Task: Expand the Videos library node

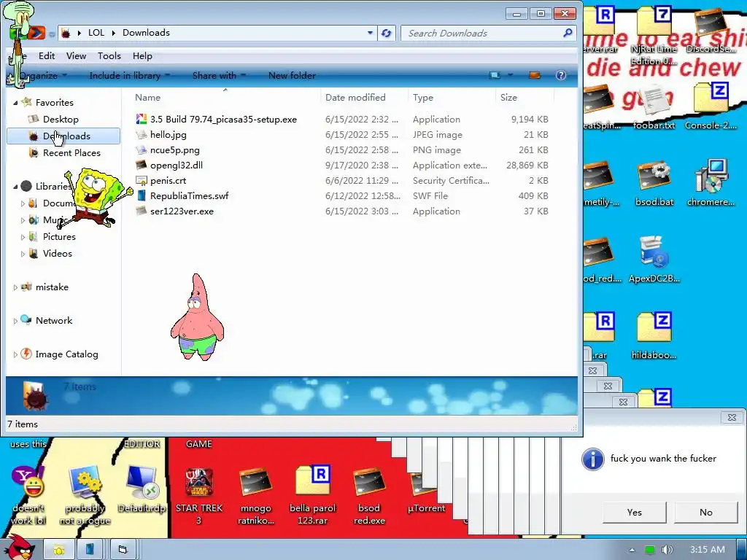Action: click(x=23, y=254)
